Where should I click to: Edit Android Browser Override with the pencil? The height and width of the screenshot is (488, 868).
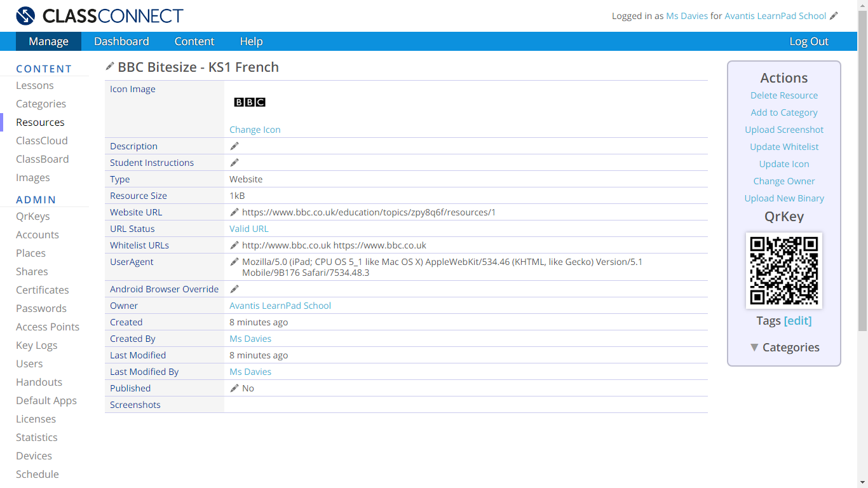pyautogui.click(x=234, y=289)
